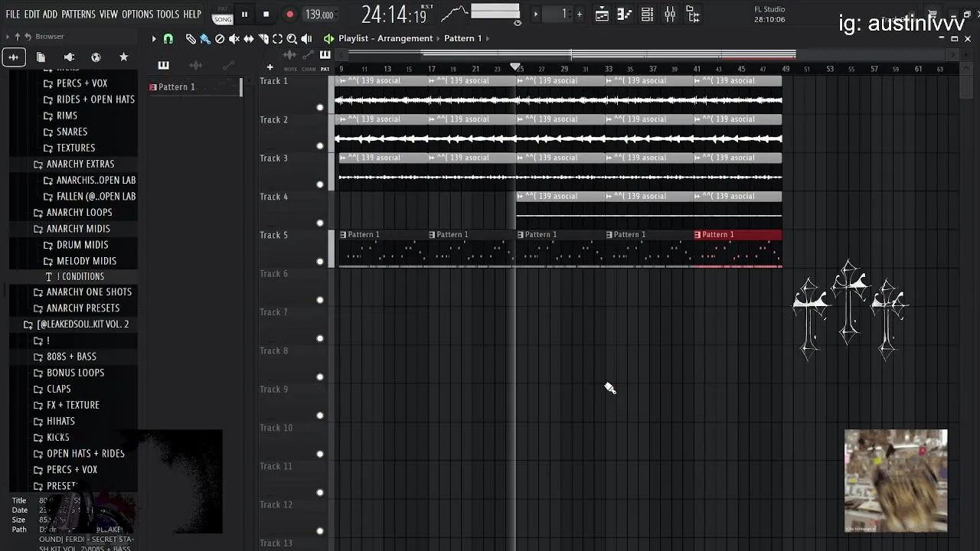Switch playlist focus to NOTE
The image size is (980, 551).
(x=291, y=69)
